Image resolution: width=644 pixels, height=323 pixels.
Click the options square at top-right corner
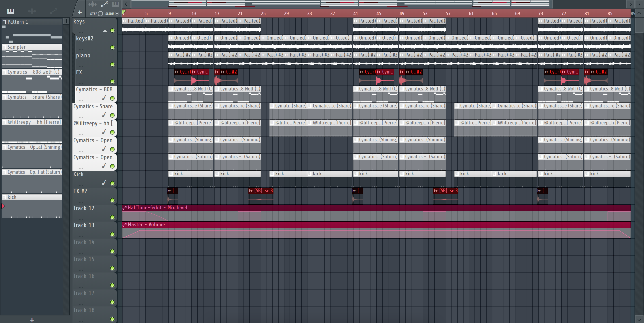(639, 4)
